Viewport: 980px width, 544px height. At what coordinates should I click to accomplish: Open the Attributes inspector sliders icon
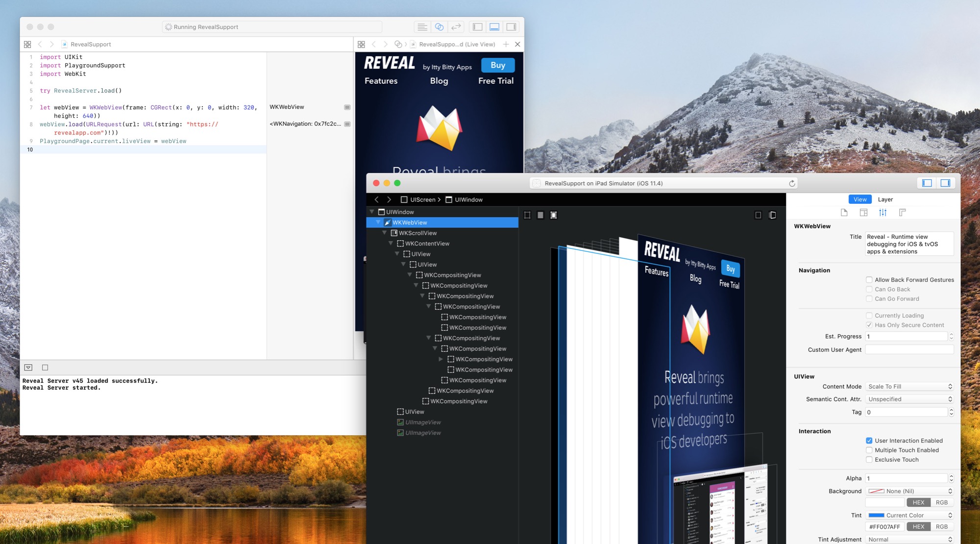[882, 213]
